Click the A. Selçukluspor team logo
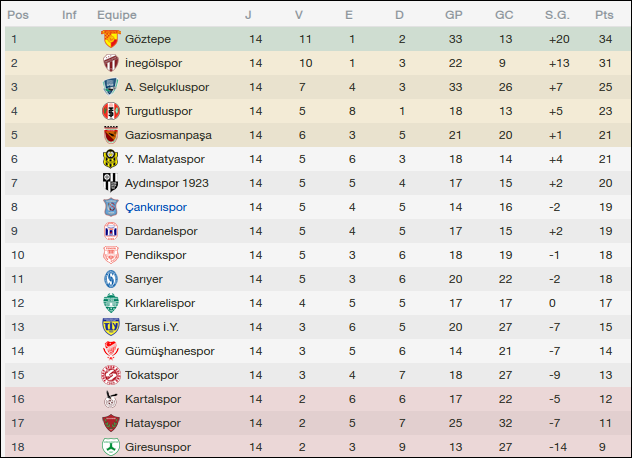This screenshot has width=632, height=458. click(110, 87)
